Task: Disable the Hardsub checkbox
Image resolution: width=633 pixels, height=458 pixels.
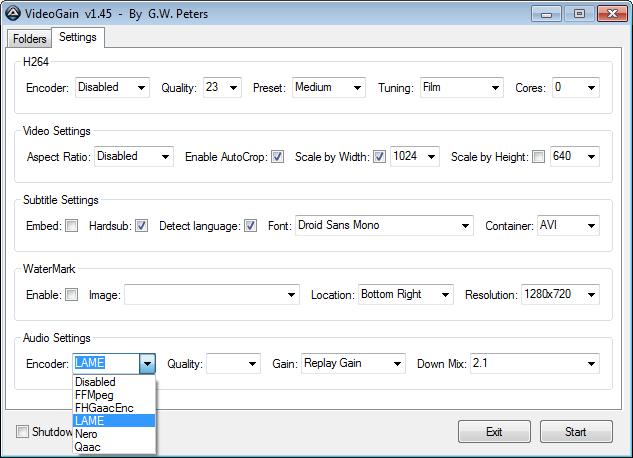Action: click(142, 226)
